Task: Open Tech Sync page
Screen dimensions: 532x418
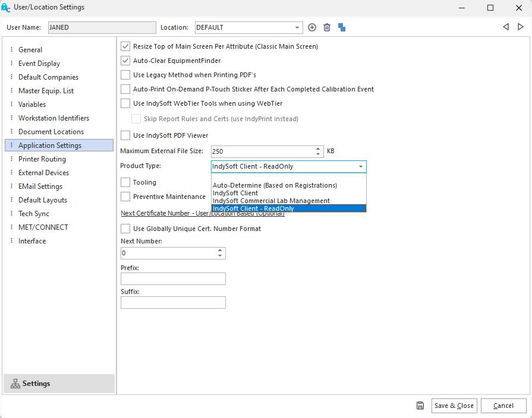Action: click(x=59, y=214)
